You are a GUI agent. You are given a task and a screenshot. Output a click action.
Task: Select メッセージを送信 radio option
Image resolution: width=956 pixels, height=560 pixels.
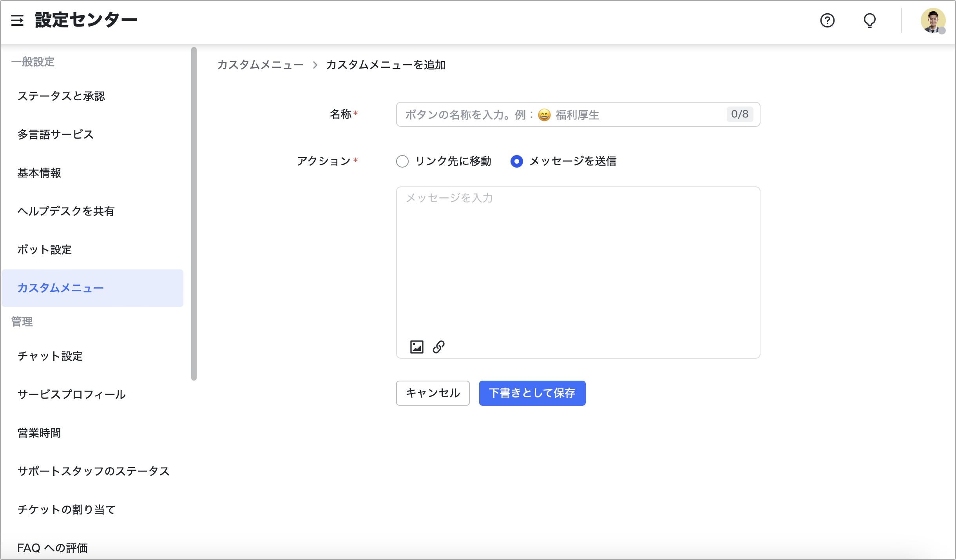point(517,161)
